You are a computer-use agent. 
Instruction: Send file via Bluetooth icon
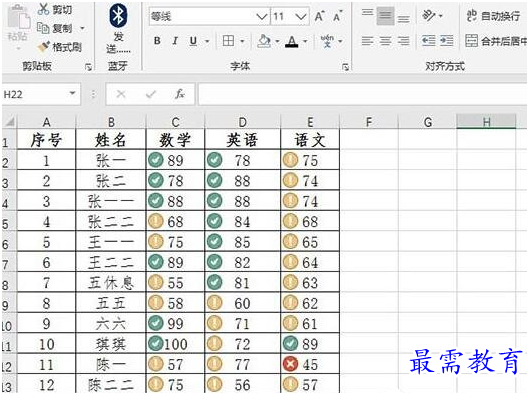tap(118, 15)
